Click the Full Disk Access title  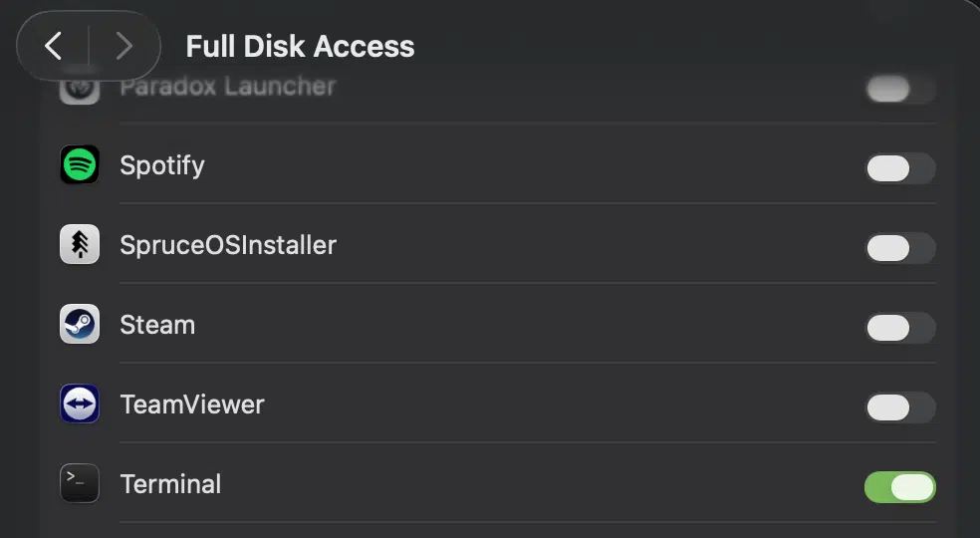point(300,46)
